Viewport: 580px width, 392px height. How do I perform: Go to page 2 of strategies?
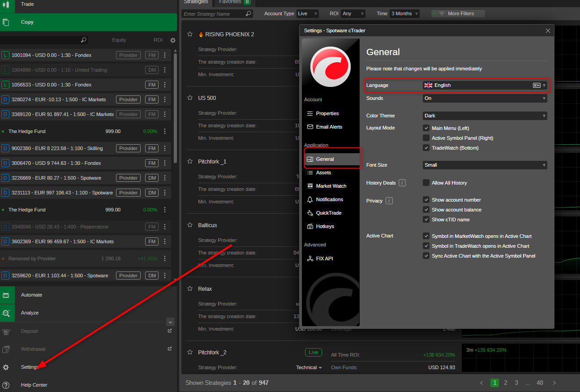[506, 383]
